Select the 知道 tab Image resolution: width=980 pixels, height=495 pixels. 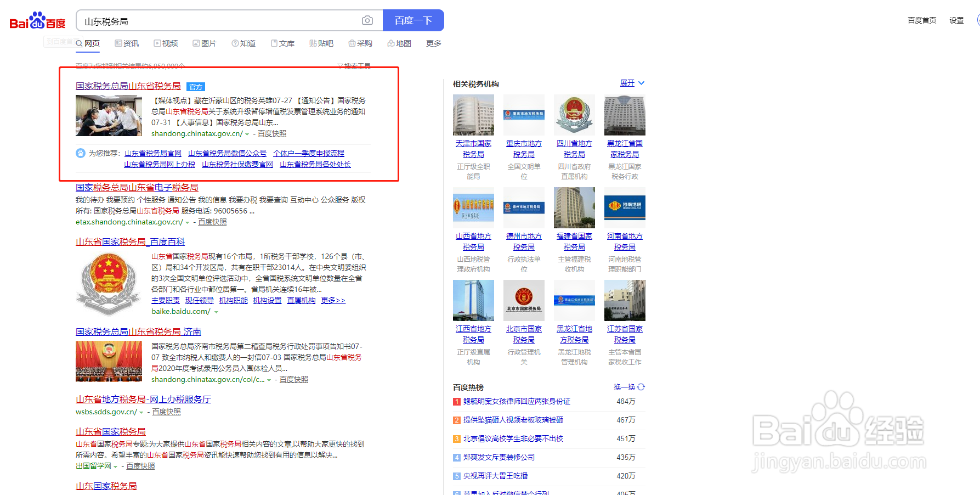[243, 43]
